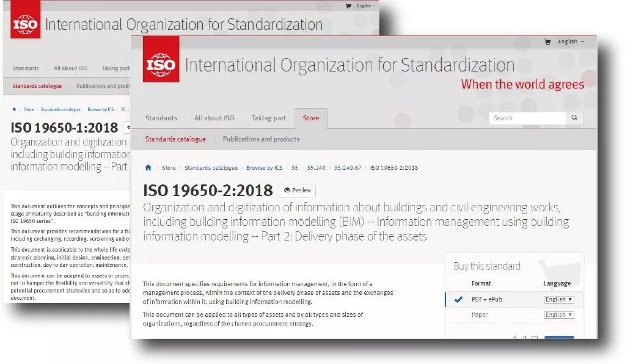Image resolution: width=633 pixels, height=364 pixels.
Task: Click the Preview button for ISO 19650-2:2018
Action: (297, 191)
